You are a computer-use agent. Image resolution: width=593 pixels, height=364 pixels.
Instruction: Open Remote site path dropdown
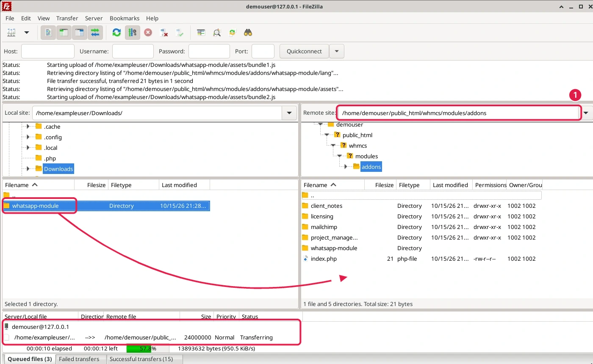tap(586, 113)
